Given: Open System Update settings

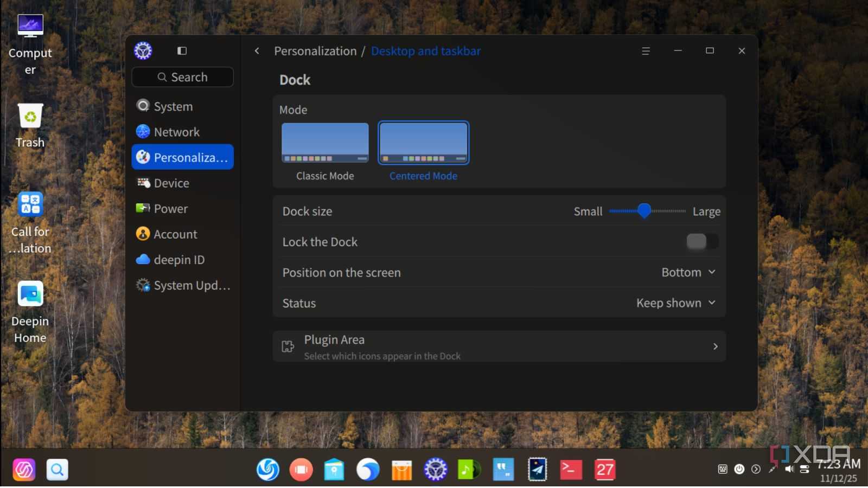Looking at the screenshot, I should (182, 285).
